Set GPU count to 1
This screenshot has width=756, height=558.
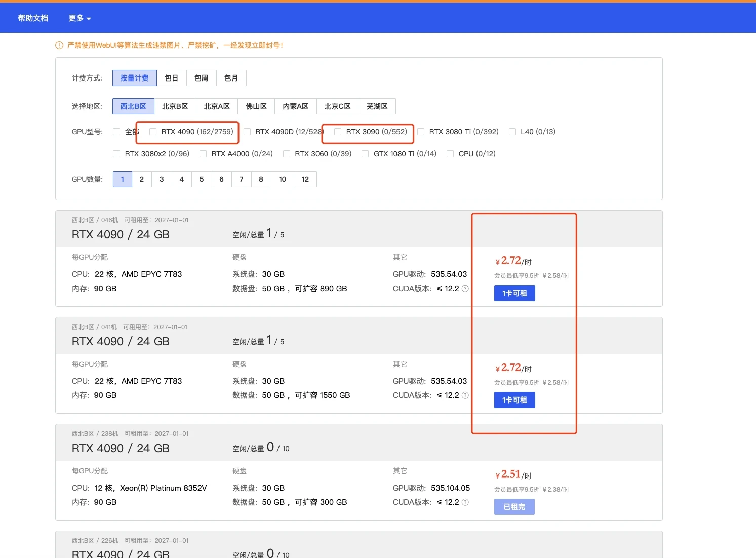[123, 179]
